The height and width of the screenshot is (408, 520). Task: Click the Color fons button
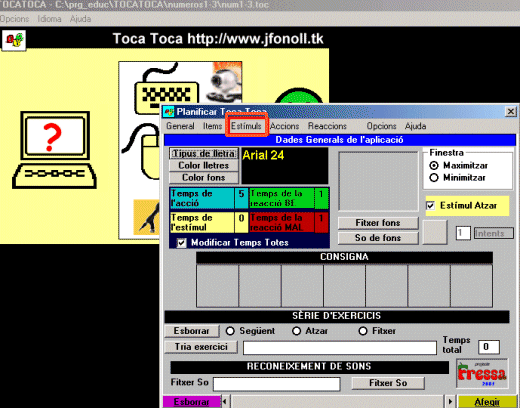click(204, 178)
